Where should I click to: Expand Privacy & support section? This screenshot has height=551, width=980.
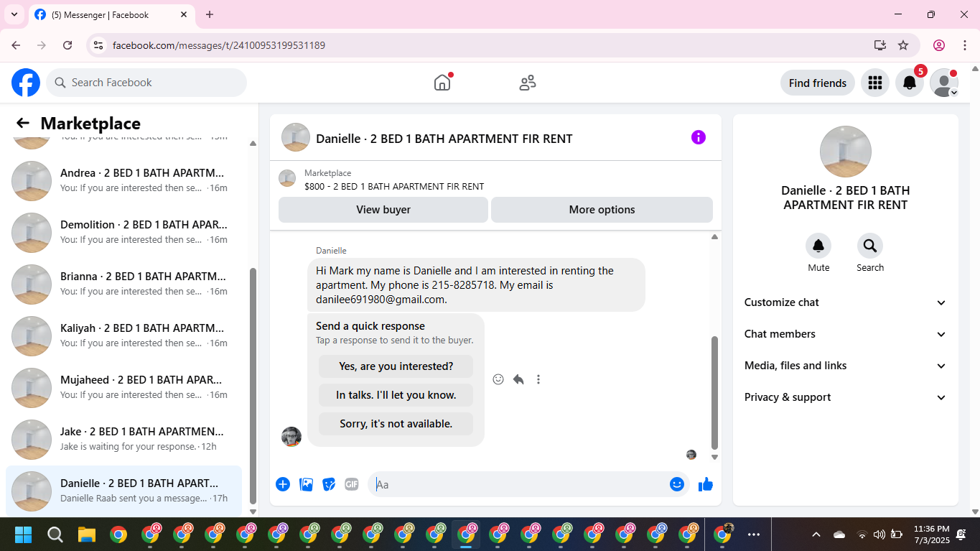click(x=846, y=397)
